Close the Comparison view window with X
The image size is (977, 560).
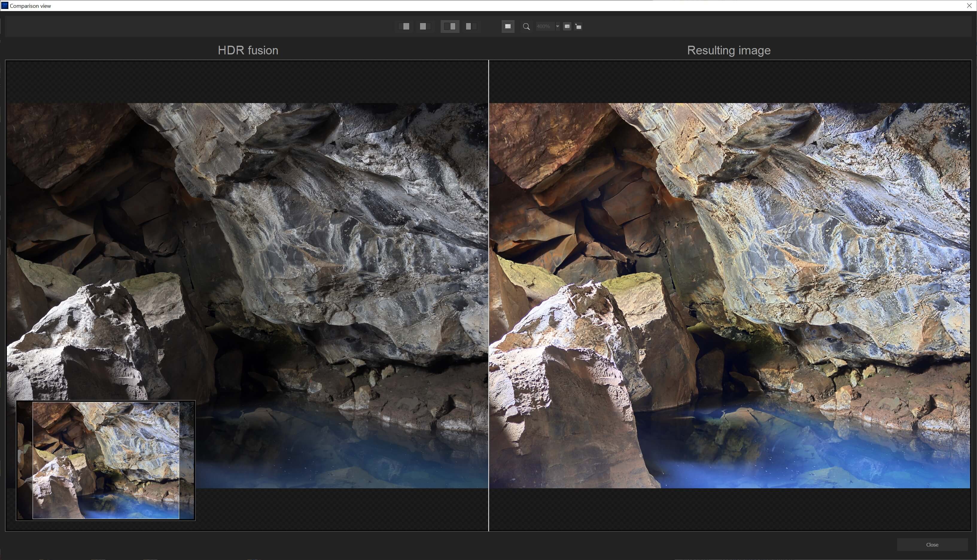[x=969, y=5]
